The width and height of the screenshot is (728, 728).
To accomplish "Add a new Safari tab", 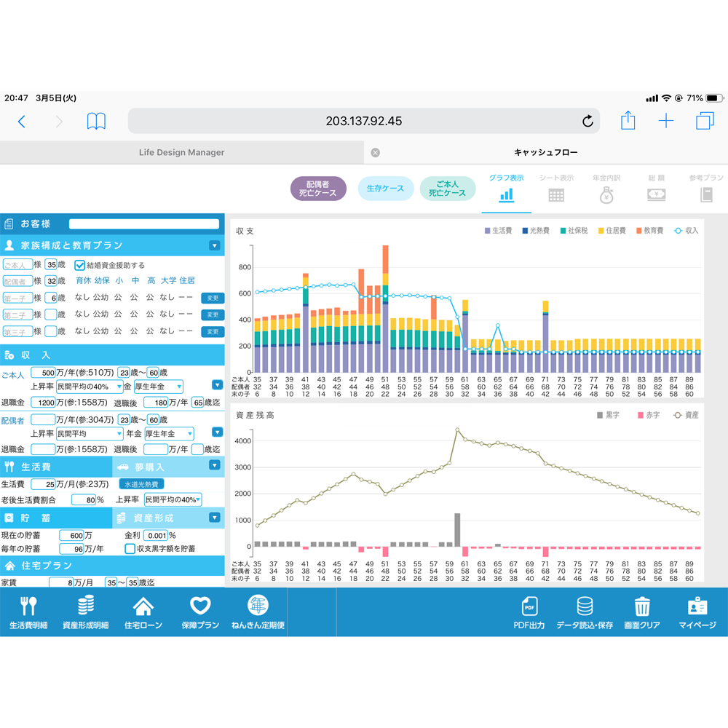I will [666, 121].
